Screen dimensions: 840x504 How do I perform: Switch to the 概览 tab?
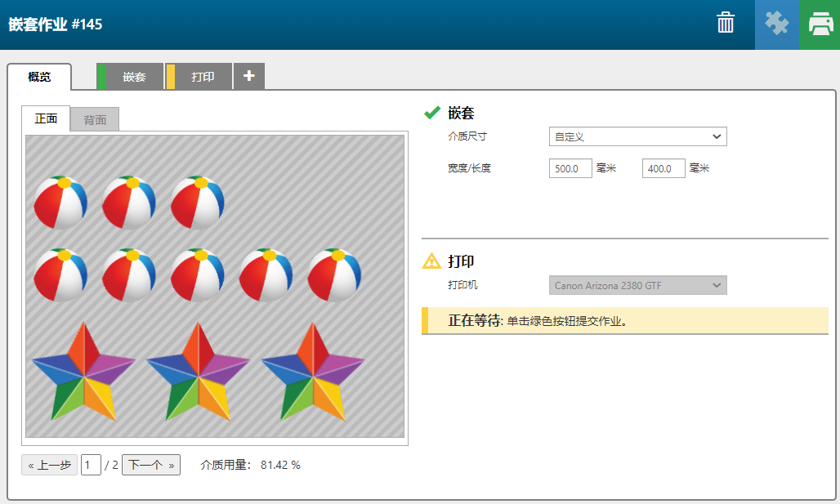pos(39,77)
